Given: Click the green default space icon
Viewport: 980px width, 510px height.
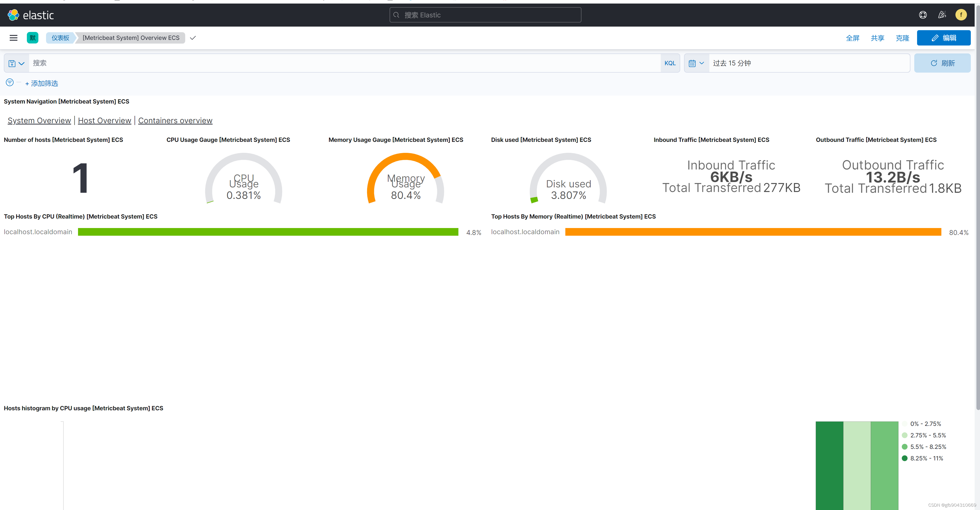Looking at the screenshot, I should (x=32, y=38).
